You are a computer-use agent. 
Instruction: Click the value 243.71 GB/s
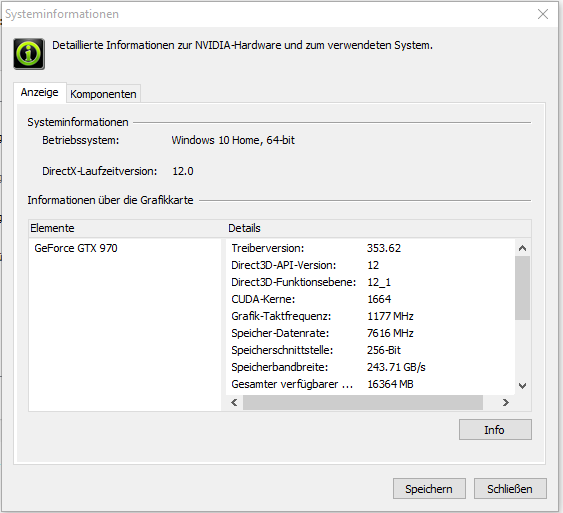pos(396,367)
